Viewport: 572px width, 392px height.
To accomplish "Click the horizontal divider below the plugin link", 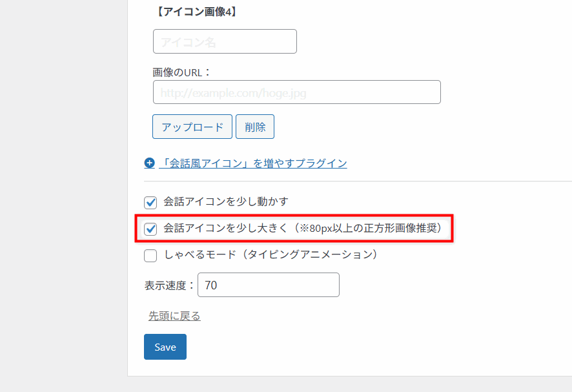I will [358, 181].
